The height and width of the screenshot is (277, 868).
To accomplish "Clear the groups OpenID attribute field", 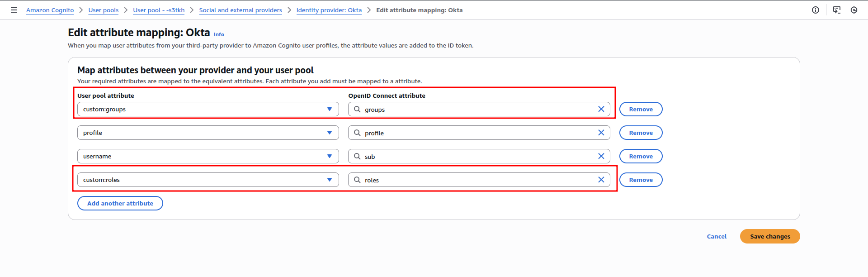I will point(601,109).
